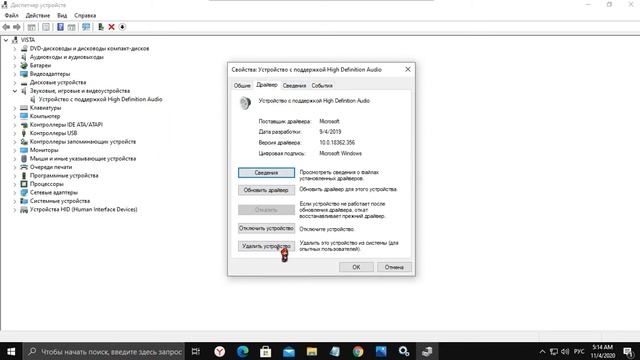
Task: Expand the Дисковые устройства category
Action: (x=15, y=82)
